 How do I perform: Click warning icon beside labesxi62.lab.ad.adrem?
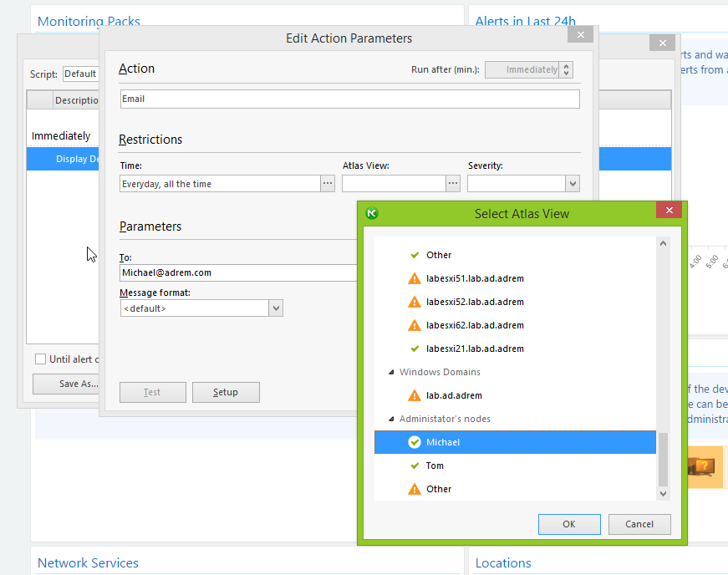point(415,325)
